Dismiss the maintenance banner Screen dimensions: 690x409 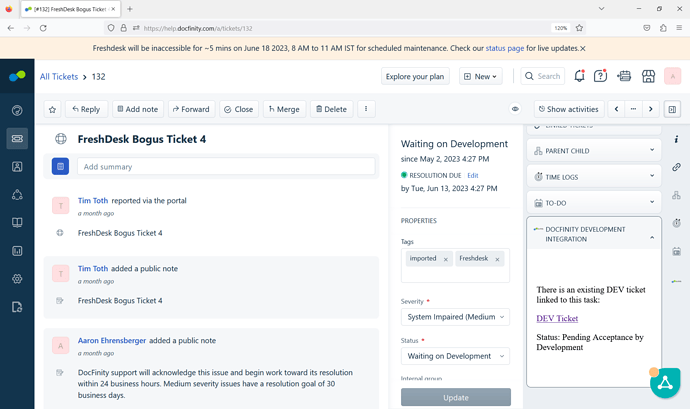583,48
